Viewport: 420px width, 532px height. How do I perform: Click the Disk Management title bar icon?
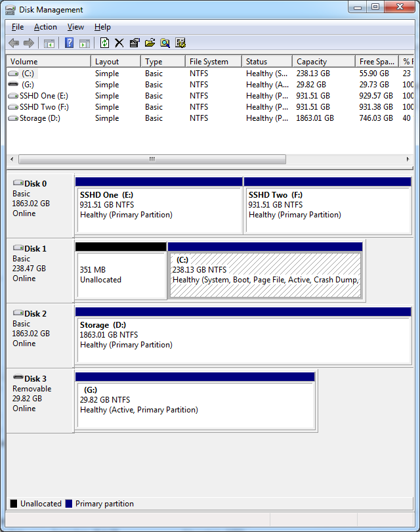click(10, 10)
